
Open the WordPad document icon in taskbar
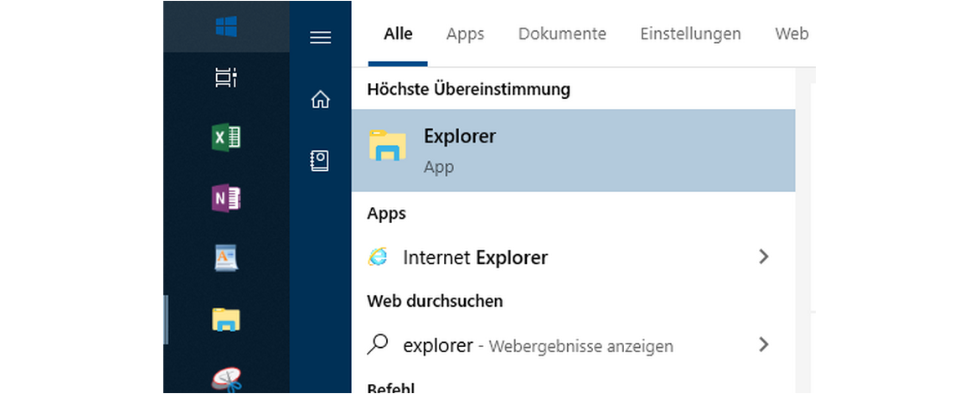[226, 258]
